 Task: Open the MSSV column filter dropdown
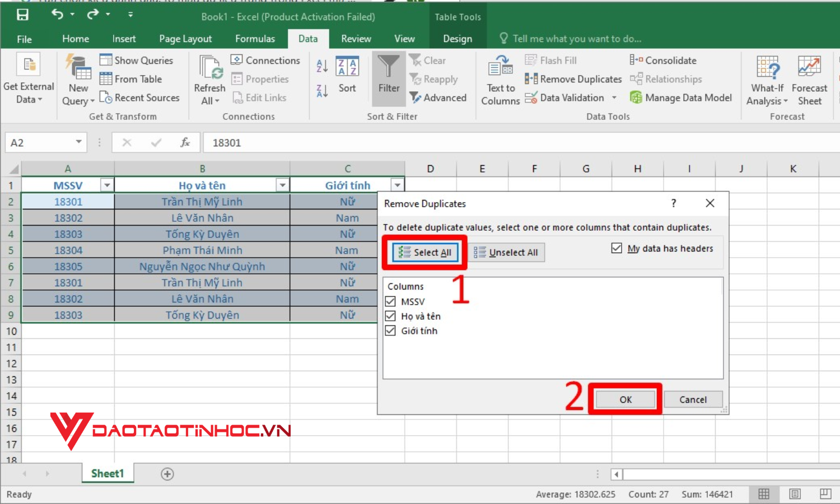[x=106, y=185]
